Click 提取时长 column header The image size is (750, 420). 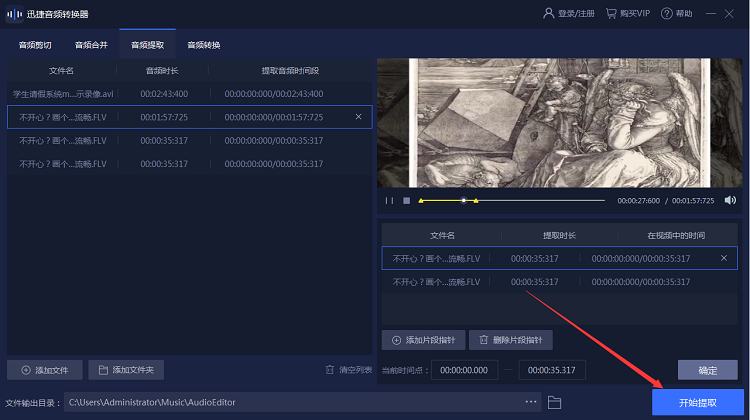click(x=559, y=235)
